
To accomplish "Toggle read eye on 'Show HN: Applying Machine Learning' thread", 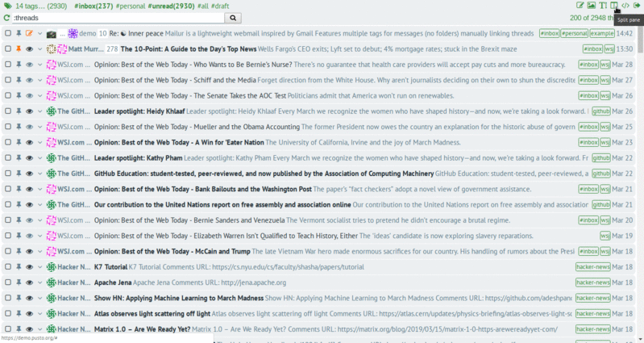I will pos(29,298).
